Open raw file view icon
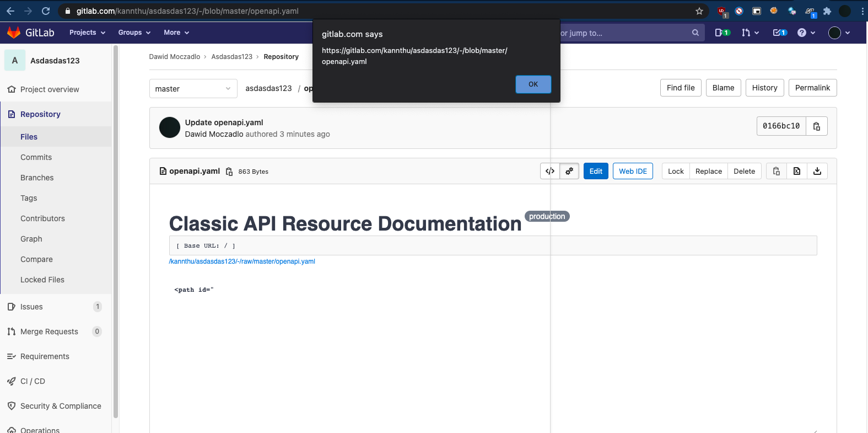868x433 pixels. pyautogui.click(x=797, y=171)
